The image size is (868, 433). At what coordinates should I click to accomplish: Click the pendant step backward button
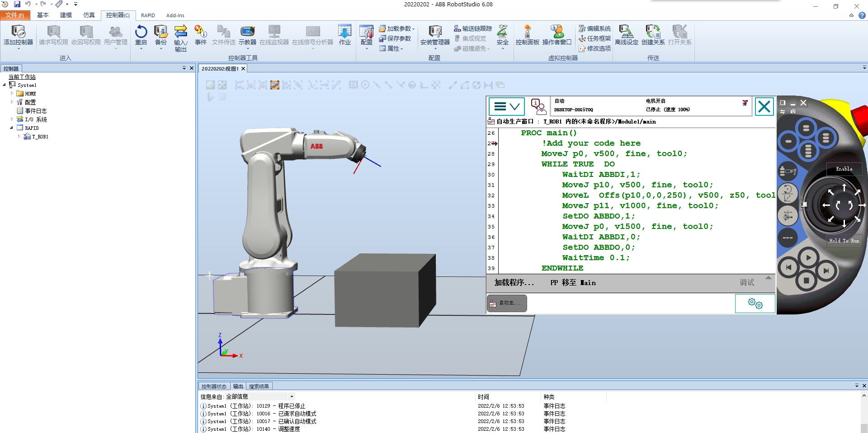788,267
